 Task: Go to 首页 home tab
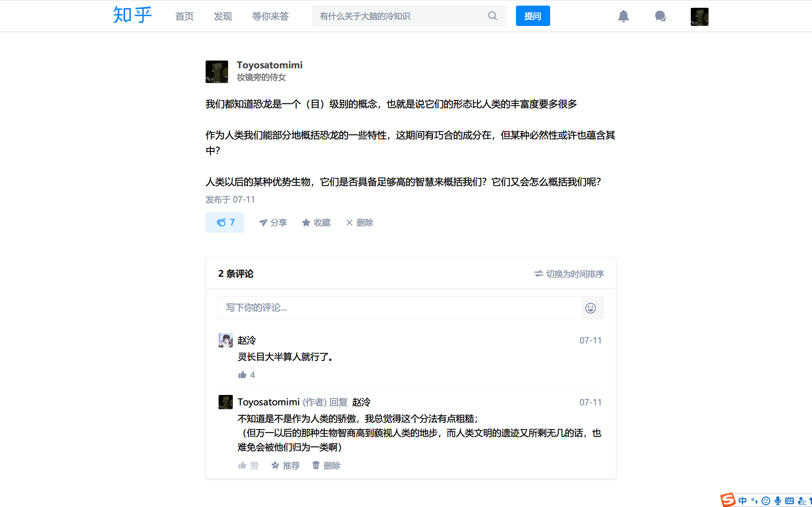[x=184, y=16]
